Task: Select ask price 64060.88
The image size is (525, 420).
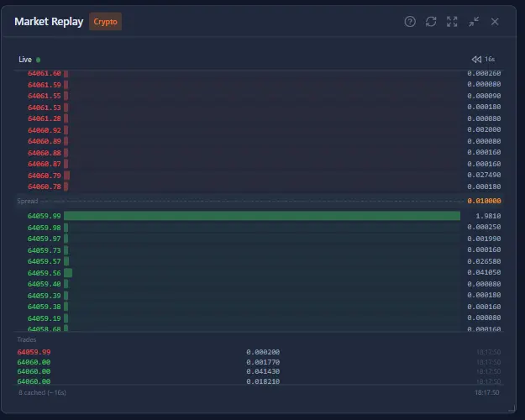Action: pyautogui.click(x=45, y=153)
